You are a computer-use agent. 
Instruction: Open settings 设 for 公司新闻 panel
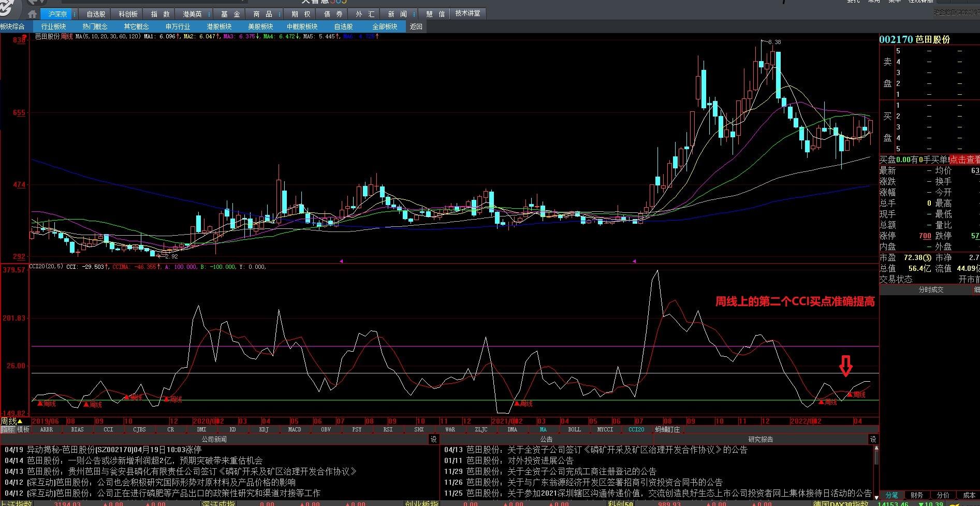[434, 439]
